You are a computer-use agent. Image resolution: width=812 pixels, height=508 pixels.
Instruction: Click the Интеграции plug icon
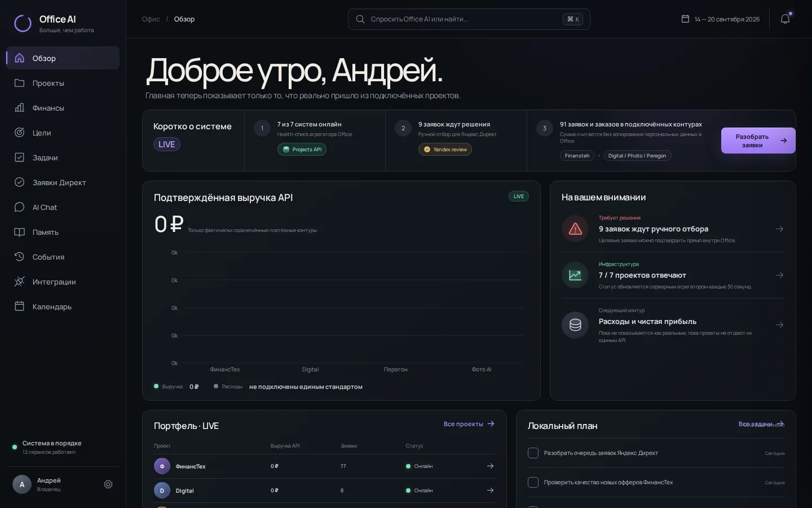(19, 282)
